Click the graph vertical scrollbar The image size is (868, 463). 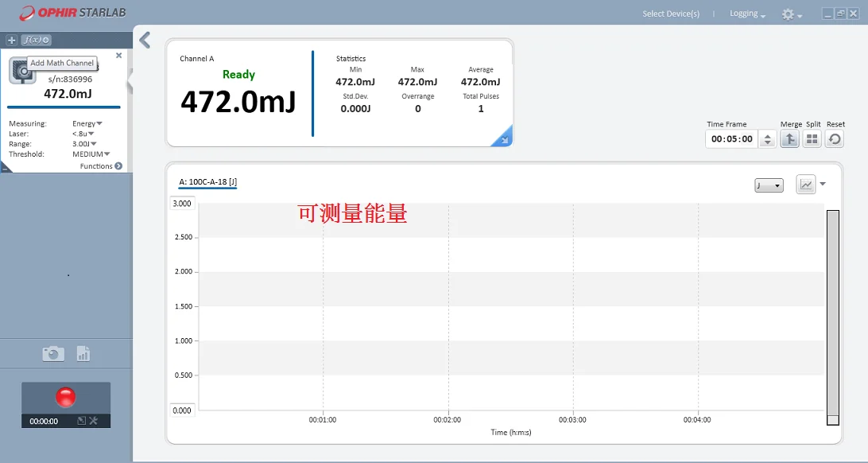832,317
